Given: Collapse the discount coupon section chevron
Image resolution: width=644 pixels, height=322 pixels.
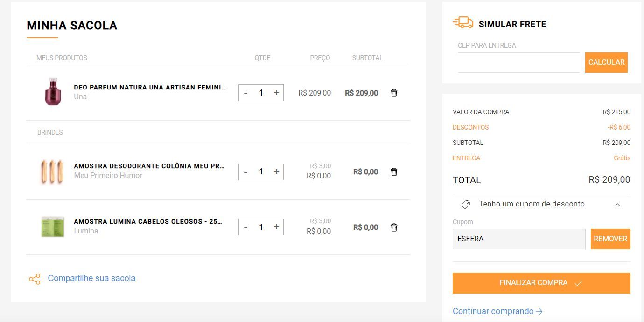Looking at the screenshot, I should click(617, 205).
